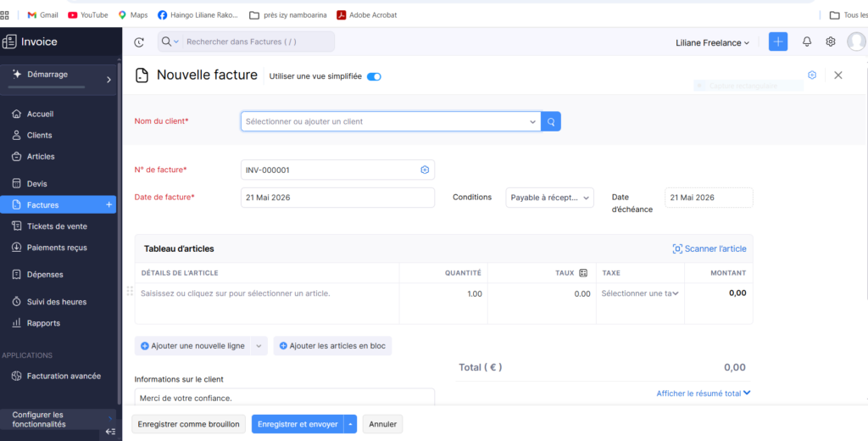Open Maps bookmark

(x=133, y=15)
